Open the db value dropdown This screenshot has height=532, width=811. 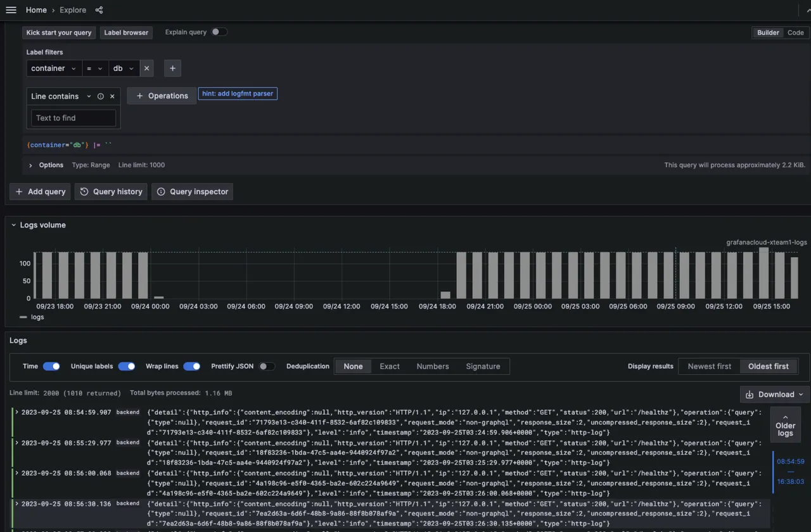[124, 68]
